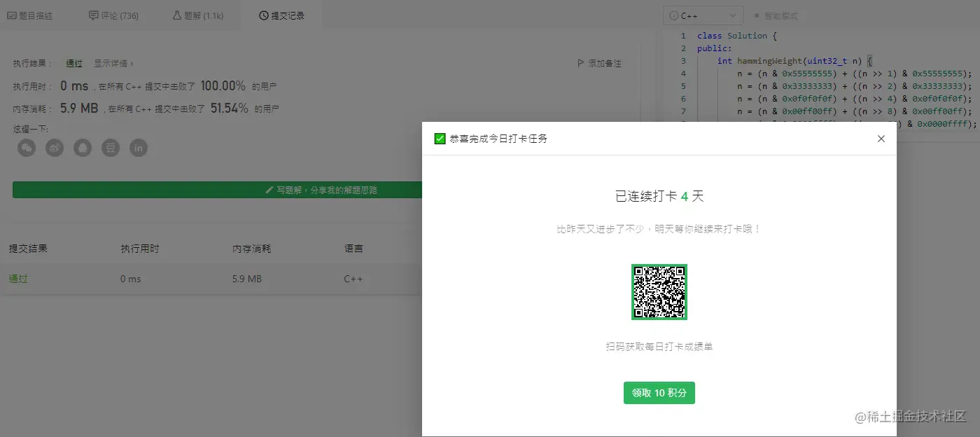The height and width of the screenshot is (437, 980).
Task: Open the 题解 (1.1k) tab
Action: pos(197,15)
